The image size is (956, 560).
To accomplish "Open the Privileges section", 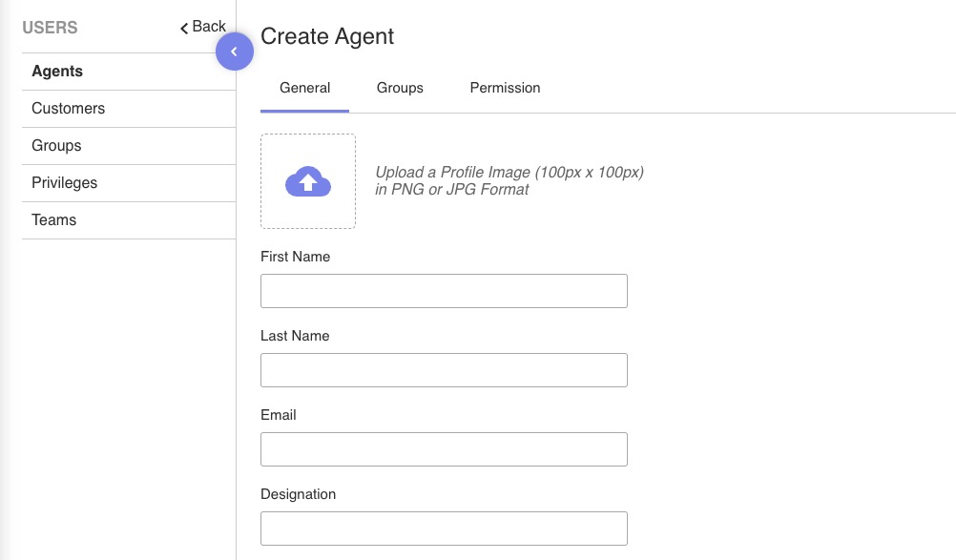I will coord(64,182).
